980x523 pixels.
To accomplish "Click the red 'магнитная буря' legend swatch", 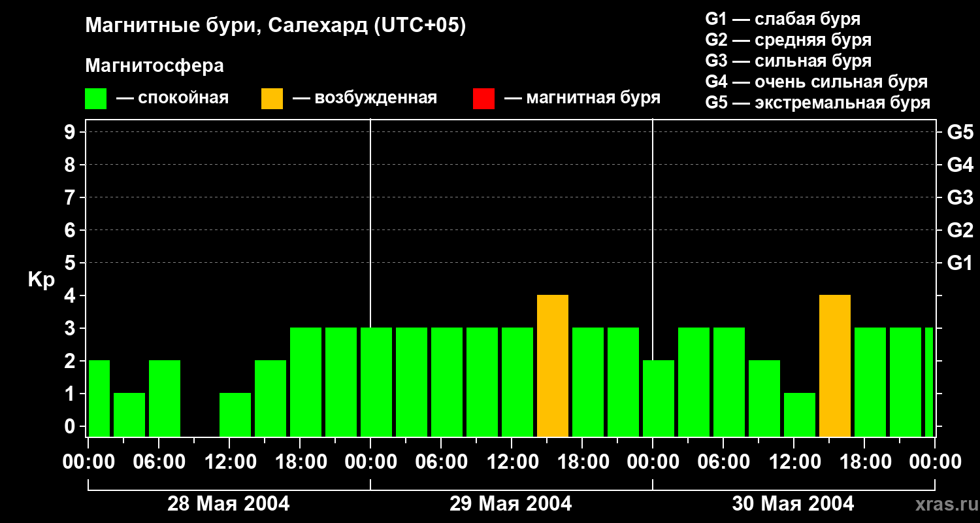I will (483, 99).
